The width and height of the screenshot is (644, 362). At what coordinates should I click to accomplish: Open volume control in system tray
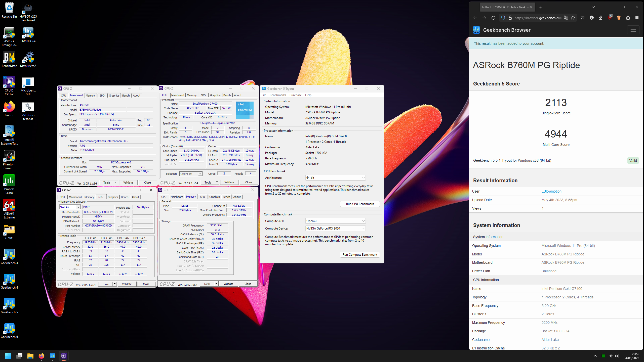(617, 356)
